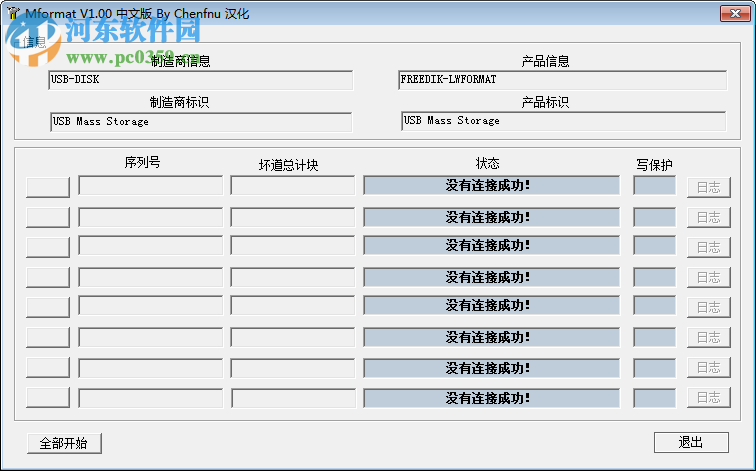Open the 日志 log of the eighth row
Image resolution: width=756 pixels, height=471 pixels.
click(709, 398)
